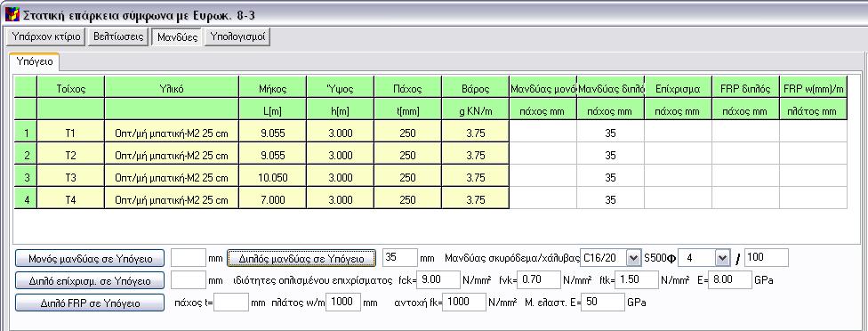Select the Υπόγειο floor tab
The image size is (868, 331).
35,61
